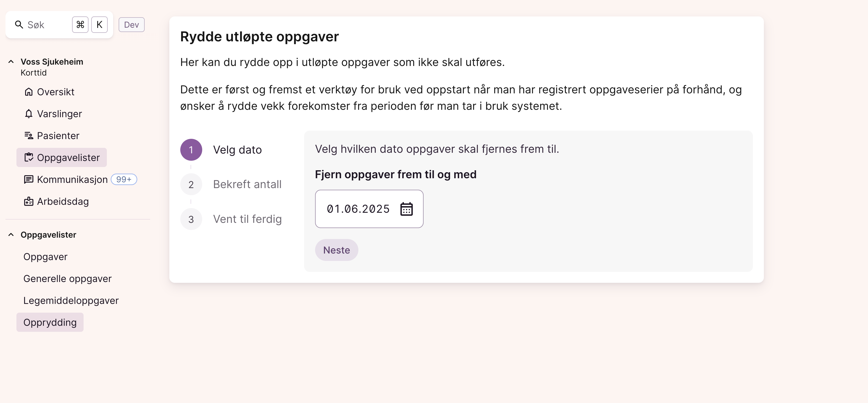Image resolution: width=868 pixels, height=403 pixels.
Task: Click the 99+ Kommunikasjon badge
Action: pos(124,179)
